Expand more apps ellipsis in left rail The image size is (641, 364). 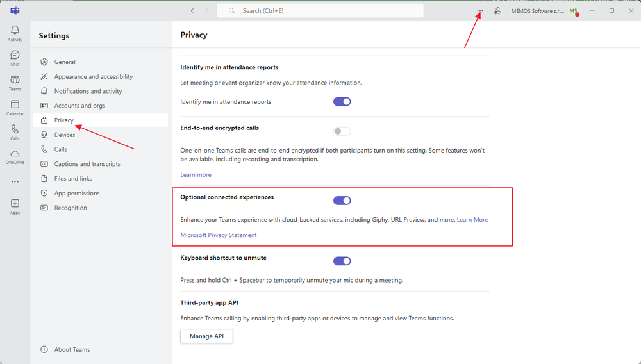[x=15, y=181]
